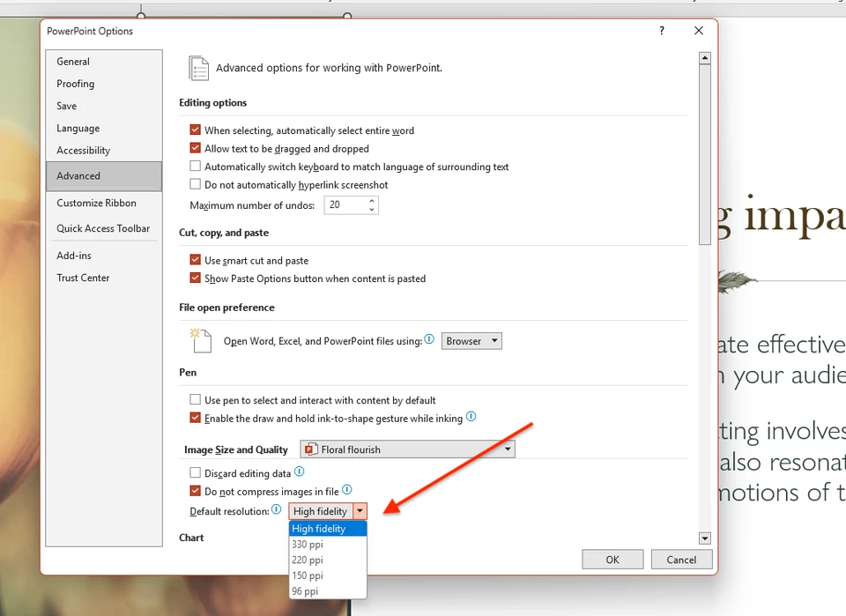Enable automatic keyboard switching for surrounding text
Image resolution: width=846 pixels, height=616 pixels.
tap(195, 167)
